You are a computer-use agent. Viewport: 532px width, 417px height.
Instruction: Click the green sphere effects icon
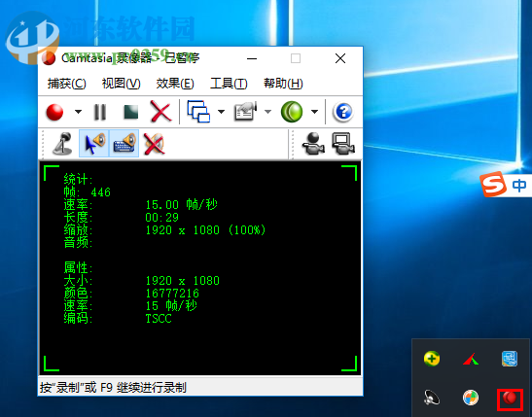(292, 112)
